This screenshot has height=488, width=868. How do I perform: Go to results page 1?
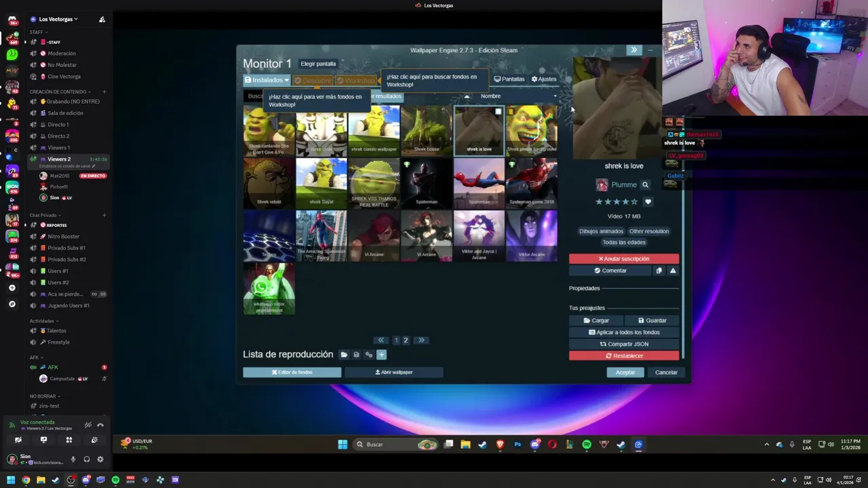[x=396, y=340]
